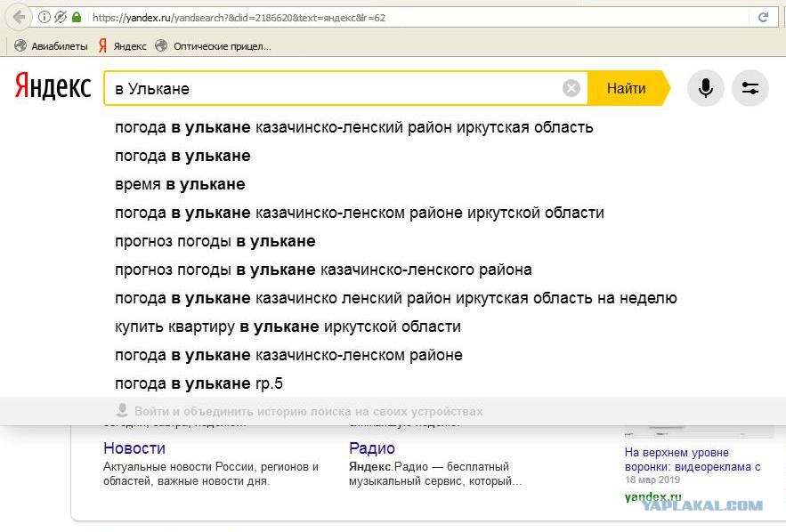Select suggestion "время в улькане"
This screenshot has width=786, height=532.
point(180,184)
